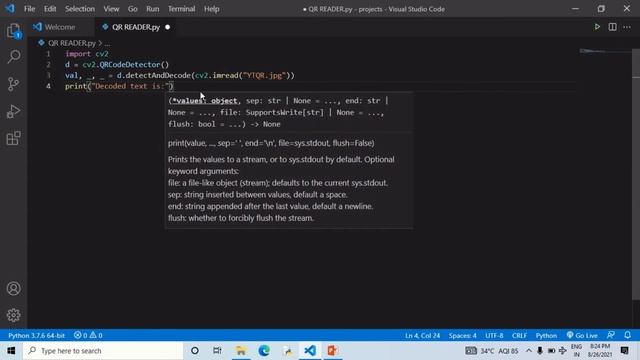640x360 pixels.
Task: Click "import cv2" on line 1
Action: 87,54
